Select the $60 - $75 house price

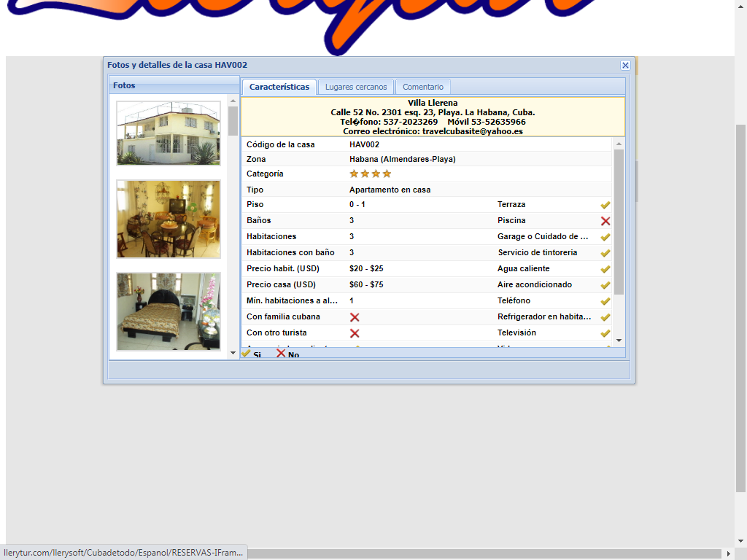point(366,285)
